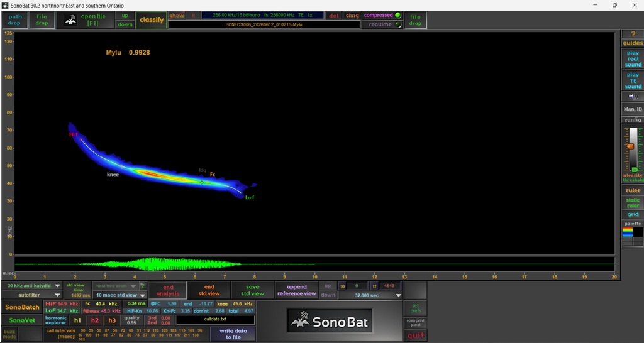644x343 pixels.
Task: Click set prefs
Action: [x=415, y=308]
